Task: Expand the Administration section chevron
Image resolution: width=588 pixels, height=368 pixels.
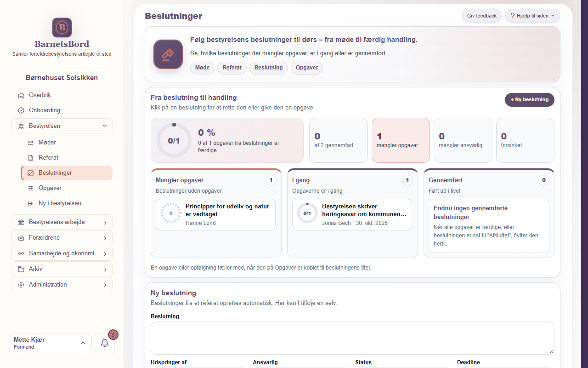Action: [x=105, y=285]
